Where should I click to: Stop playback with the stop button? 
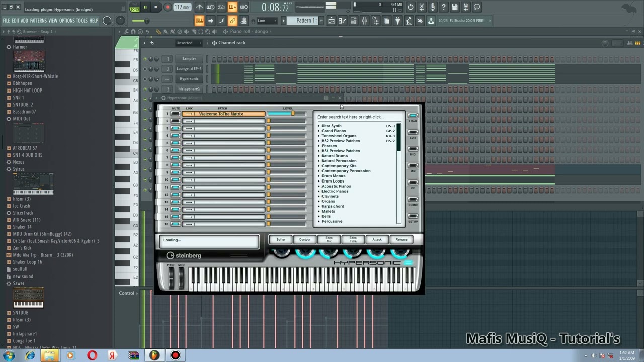click(x=156, y=7)
